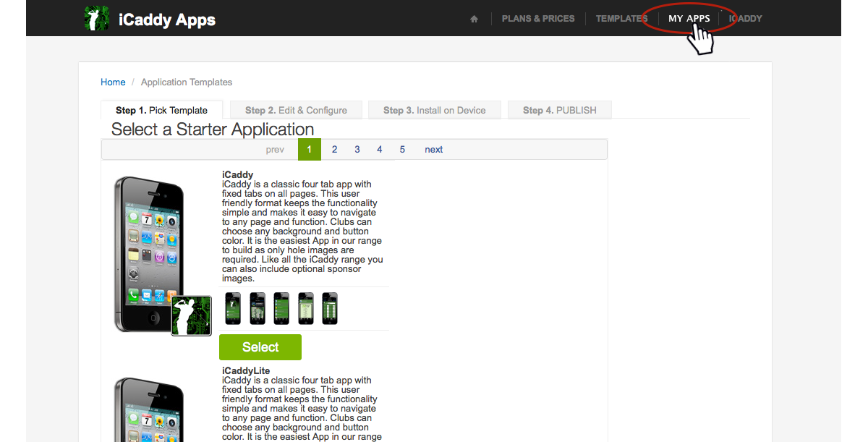Click the iCaddy Apps golfer logo icon
This screenshot has height=442, width=868.
[96, 18]
